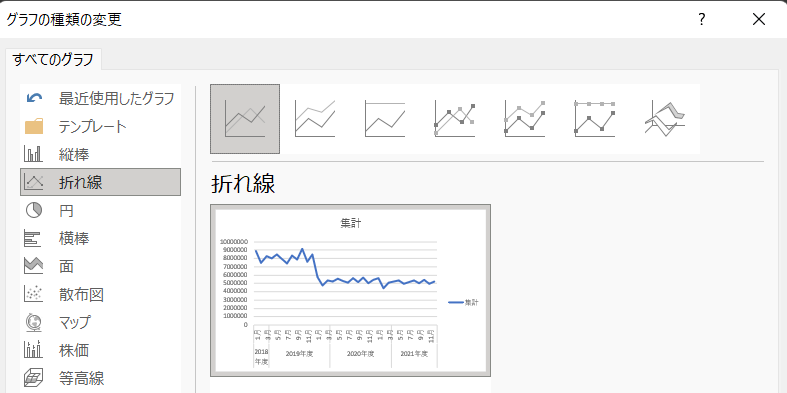Click the 2020年度 axis label in preview
The height and width of the screenshot is (393, 787).
pyautogui.click(x=361, y=354)
